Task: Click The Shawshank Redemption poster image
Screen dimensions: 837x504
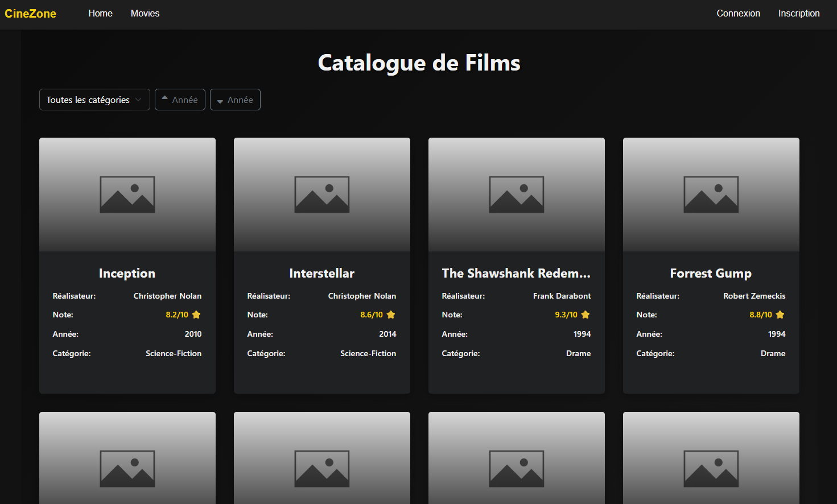Action: tap(517, 195)
